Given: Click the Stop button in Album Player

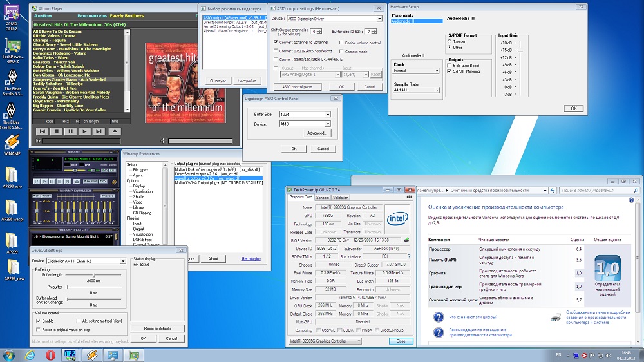Looking at the screenshot, I should (x=56, y=131).
